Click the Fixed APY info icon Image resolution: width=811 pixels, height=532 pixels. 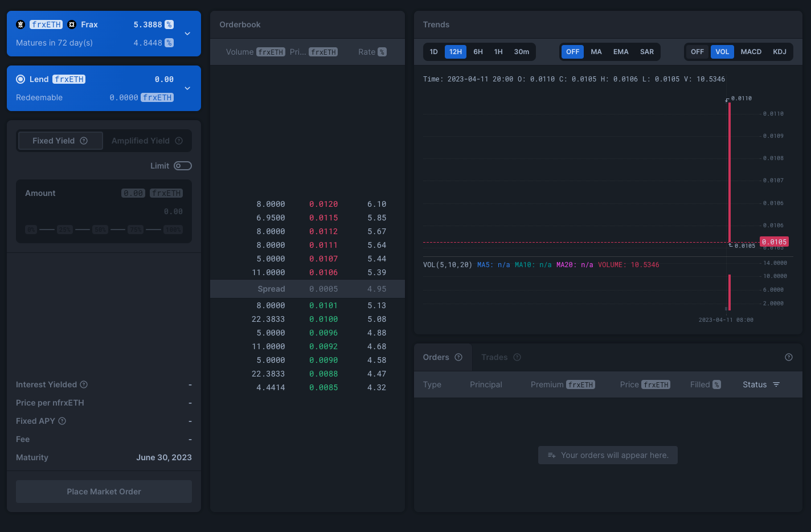pos(63,421)
